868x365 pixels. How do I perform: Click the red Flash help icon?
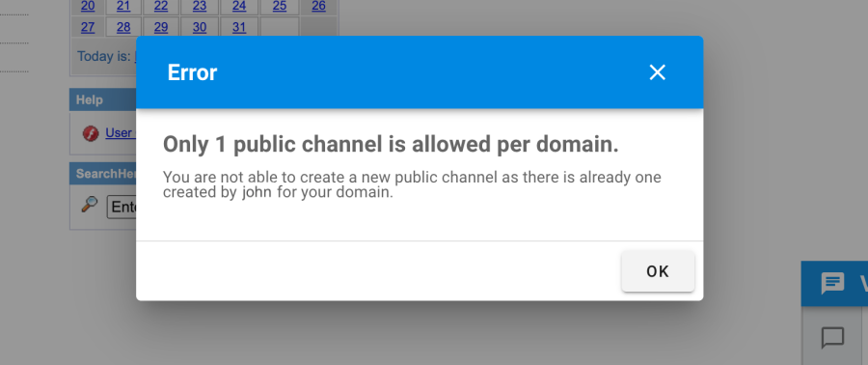[91, 133]
